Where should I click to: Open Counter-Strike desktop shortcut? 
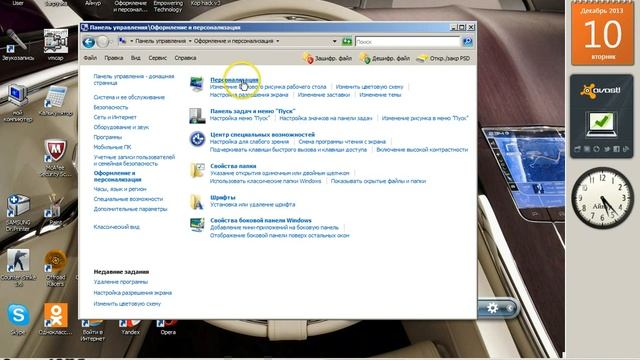tap(18, 267)
